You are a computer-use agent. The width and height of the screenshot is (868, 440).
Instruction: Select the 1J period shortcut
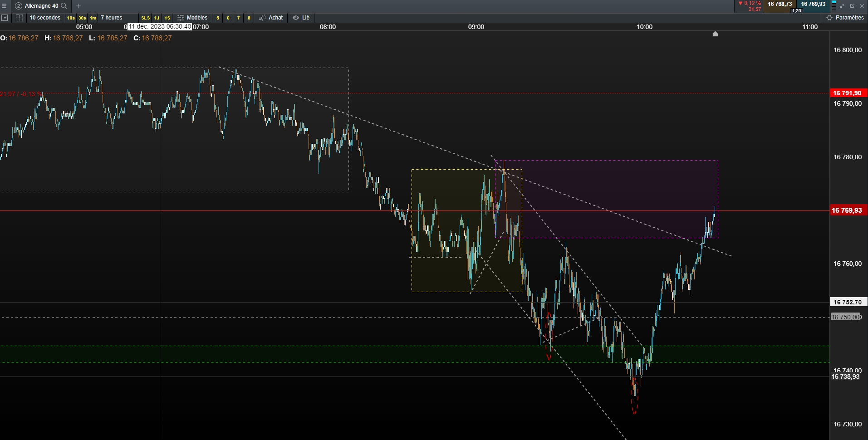tap(157, 18)
